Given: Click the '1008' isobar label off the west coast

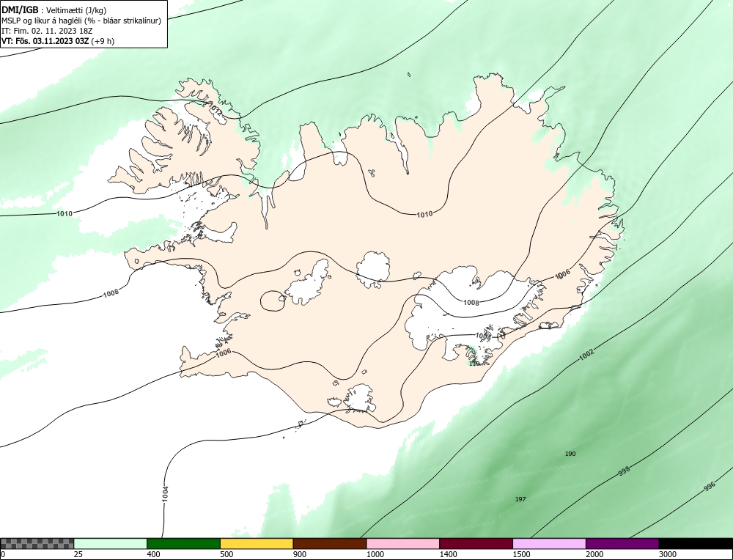Looking at the screenshot, I should (111, 293).
